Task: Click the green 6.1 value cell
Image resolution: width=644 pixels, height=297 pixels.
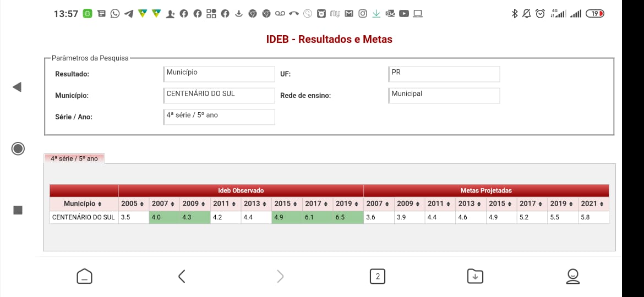Action: point(318,217)
